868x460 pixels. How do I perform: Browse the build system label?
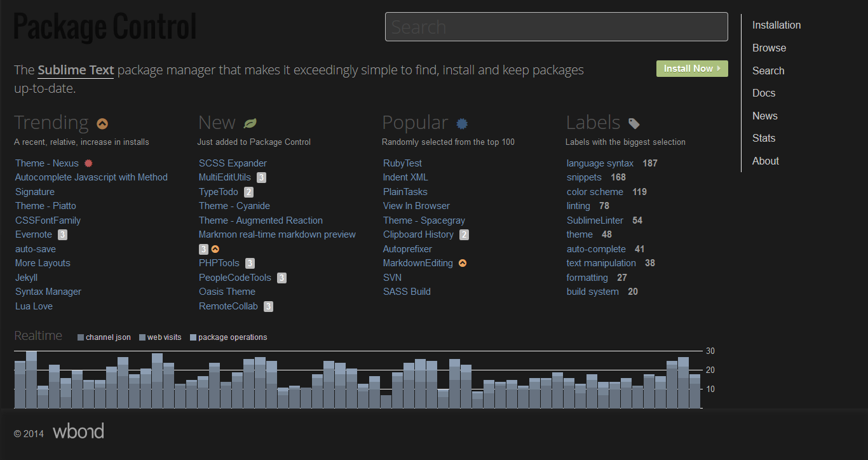(x=593, y=292)
